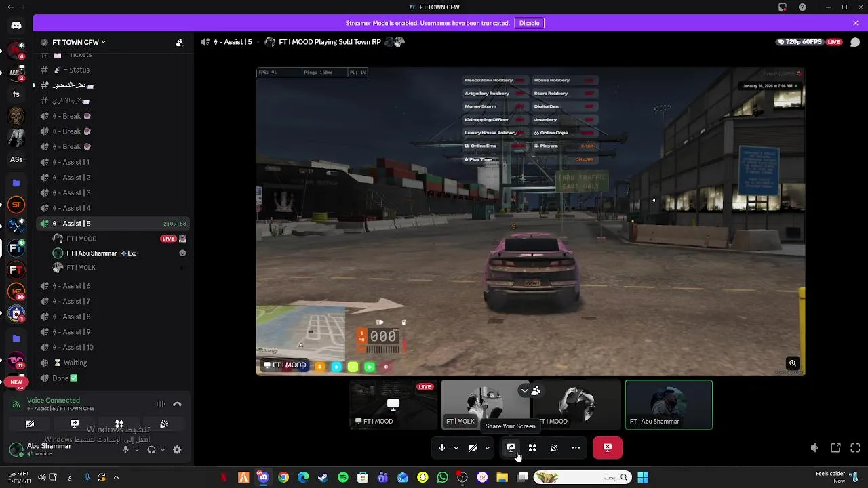Show chat using the speech bubble icon
The height and width of the screenshot is (488, 868).
click(855, 42)
